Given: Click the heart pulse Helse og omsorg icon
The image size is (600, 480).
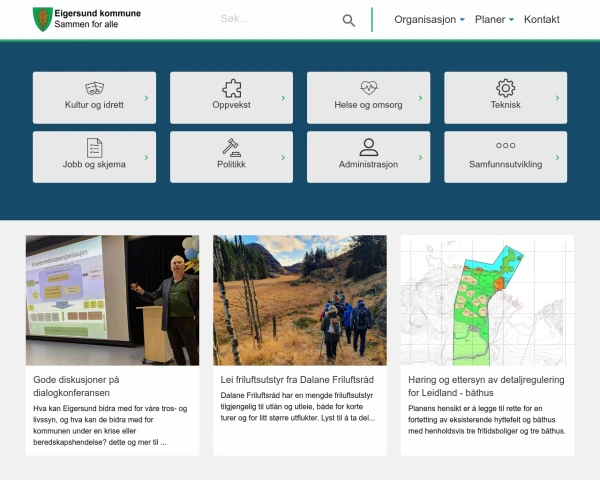Looking at the screenshot, I should coord(368,88).
